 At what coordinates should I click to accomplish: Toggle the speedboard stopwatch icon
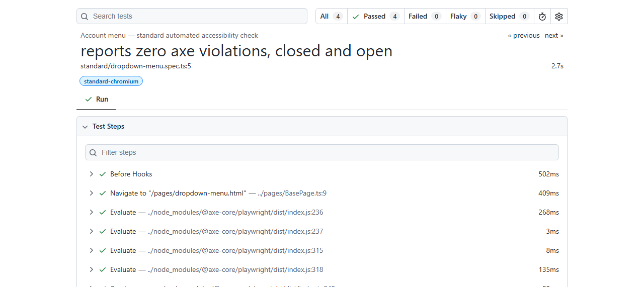pyautogui.click(x=542, y=16)
